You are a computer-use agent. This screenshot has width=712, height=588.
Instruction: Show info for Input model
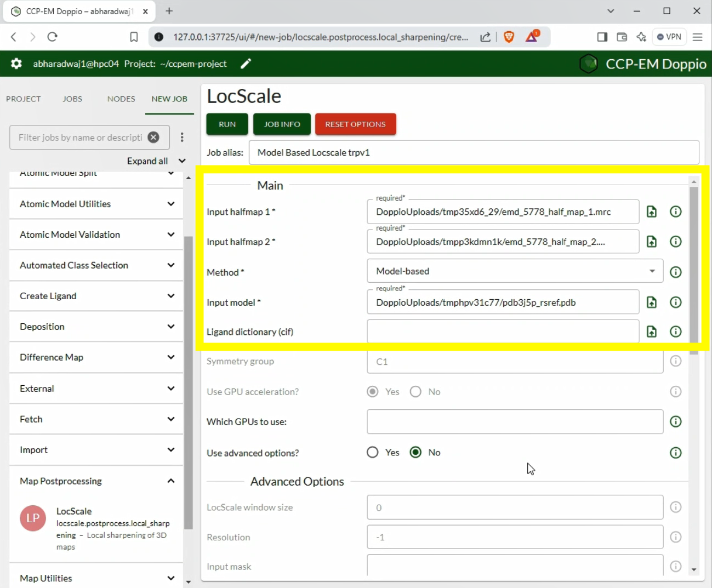point(676,302)
